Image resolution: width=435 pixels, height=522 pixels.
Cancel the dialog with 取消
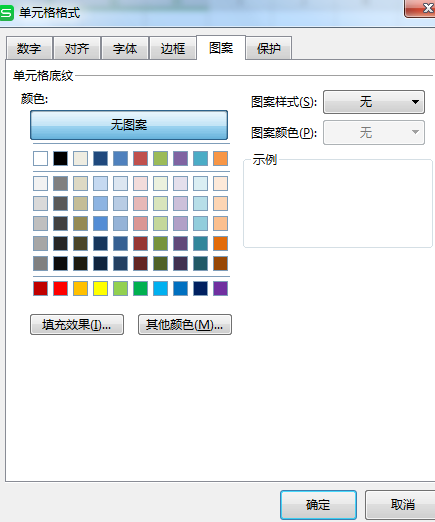tap(402, 505)
